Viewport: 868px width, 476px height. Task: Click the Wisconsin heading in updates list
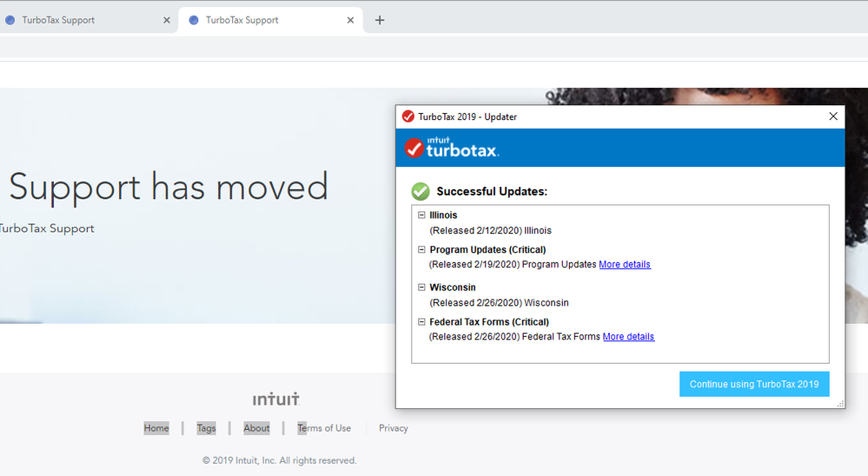coord(453,288)
